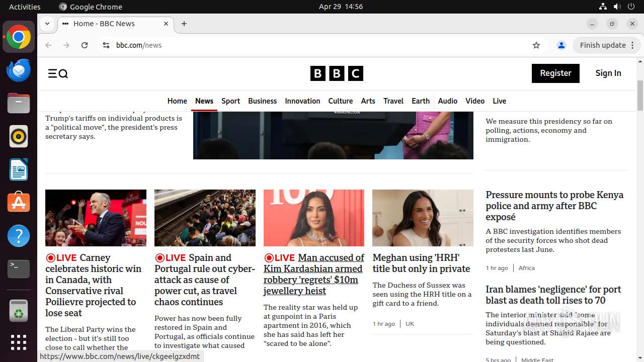Open the Arts section
Viewport: 644px width, 362px height.
(368, 101)
